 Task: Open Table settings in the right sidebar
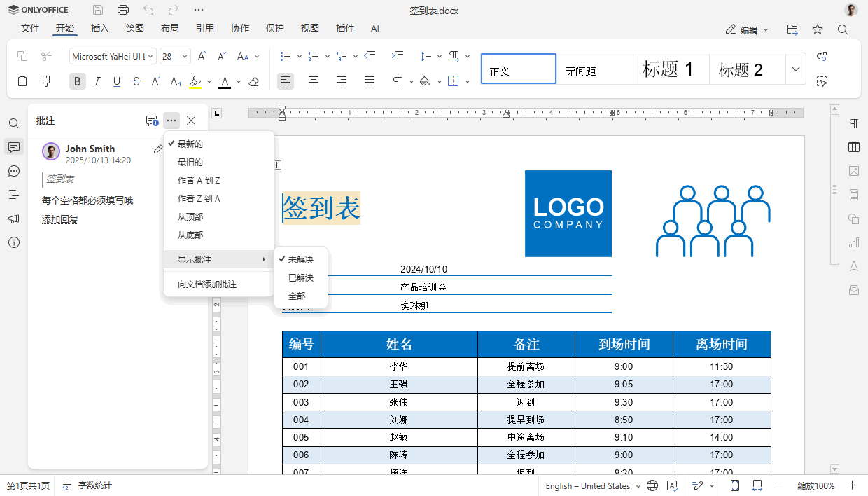click(854, 147)
